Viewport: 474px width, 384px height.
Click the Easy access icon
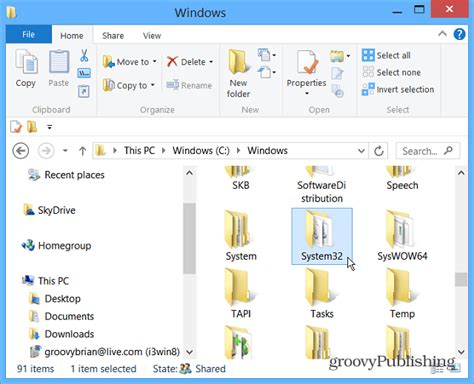tap(264, 72)
